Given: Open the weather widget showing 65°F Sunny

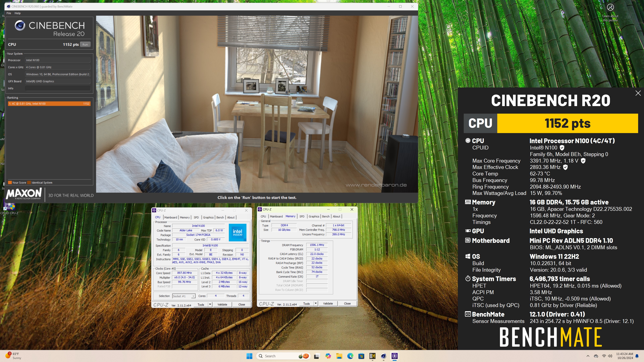Looking at the screenshot, I should (14, 356).
